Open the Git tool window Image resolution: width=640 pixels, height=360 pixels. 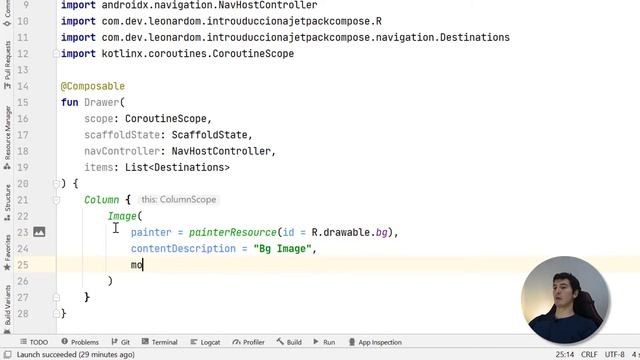[120, 342]
